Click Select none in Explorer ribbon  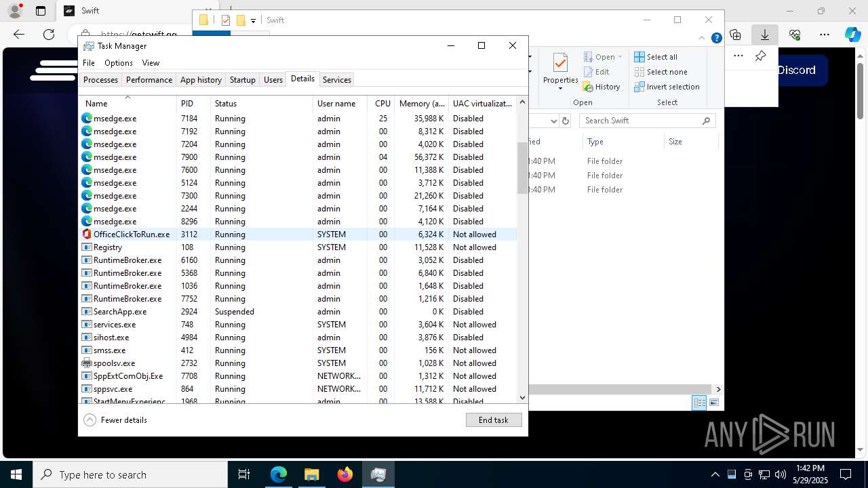click(661, 72)
